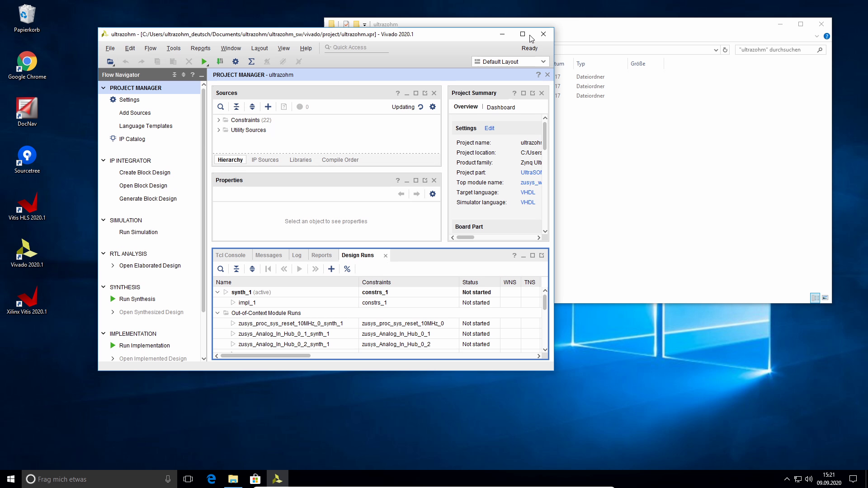This screenshot has width=868, height=488.
Task: Open the Reports menu
Action: click(200, 48)
